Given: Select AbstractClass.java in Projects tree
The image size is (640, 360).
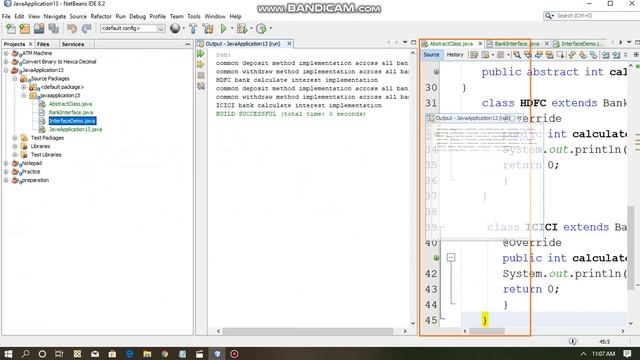Looking at the screenshot, I should point(70,104).
